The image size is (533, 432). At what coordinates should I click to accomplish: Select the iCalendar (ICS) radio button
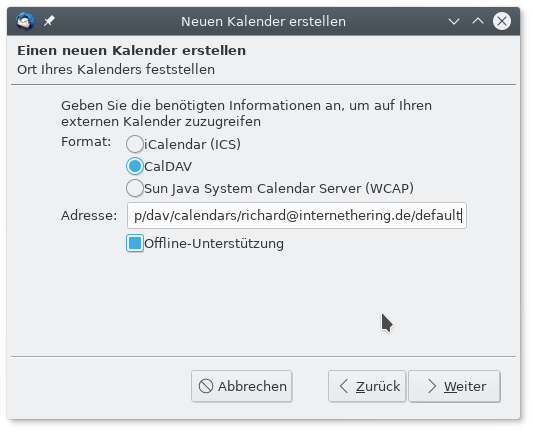[x=135, y=144]
